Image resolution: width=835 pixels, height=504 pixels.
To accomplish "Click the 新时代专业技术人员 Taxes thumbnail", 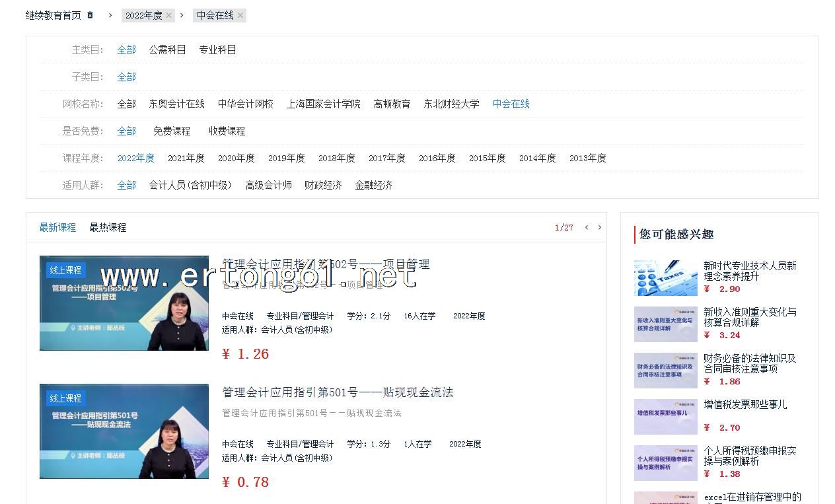I will (x=665, y=277).
